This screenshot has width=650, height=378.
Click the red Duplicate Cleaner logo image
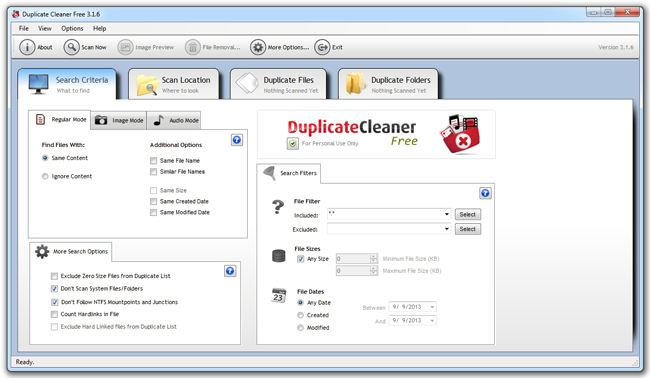pyautogui.click(x=460, y=134)
